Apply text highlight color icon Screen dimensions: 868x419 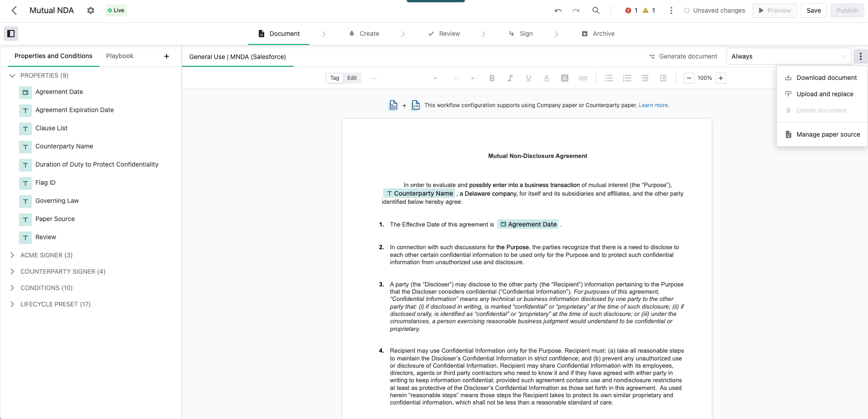pos(564,78)
